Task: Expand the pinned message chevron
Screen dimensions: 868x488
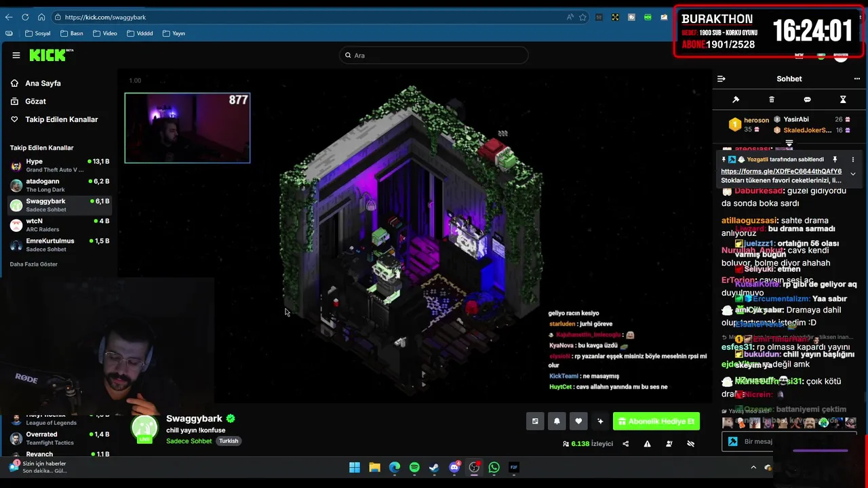Action: coord(853,174)
